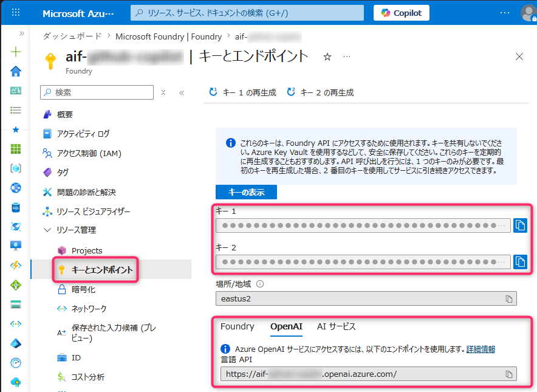Regenerate key 1 via キー 1 の再生成
Viewport: 537px width, 392px height.
242,92
